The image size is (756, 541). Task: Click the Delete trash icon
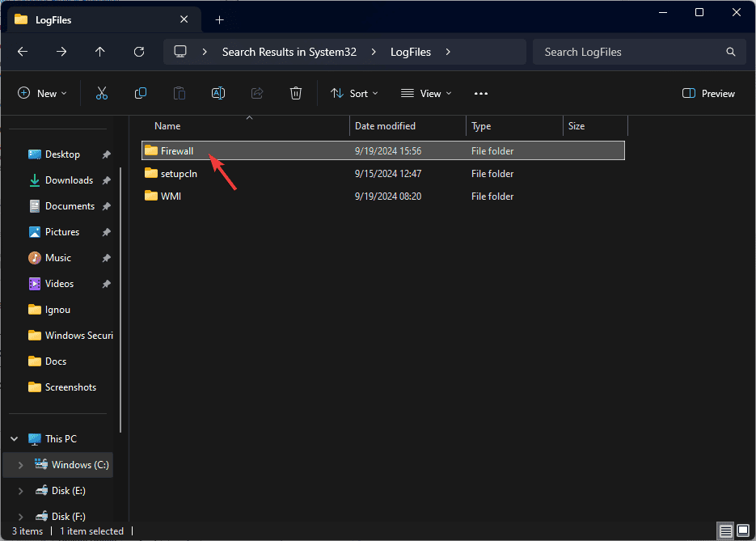(296, 94)
